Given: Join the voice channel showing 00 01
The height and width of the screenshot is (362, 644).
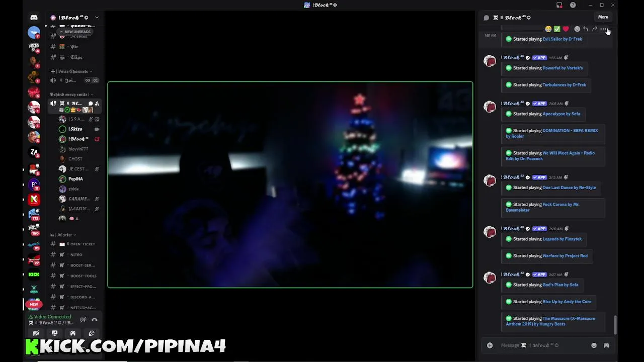Looking at the screenshot, I should (x=74, y=80).
